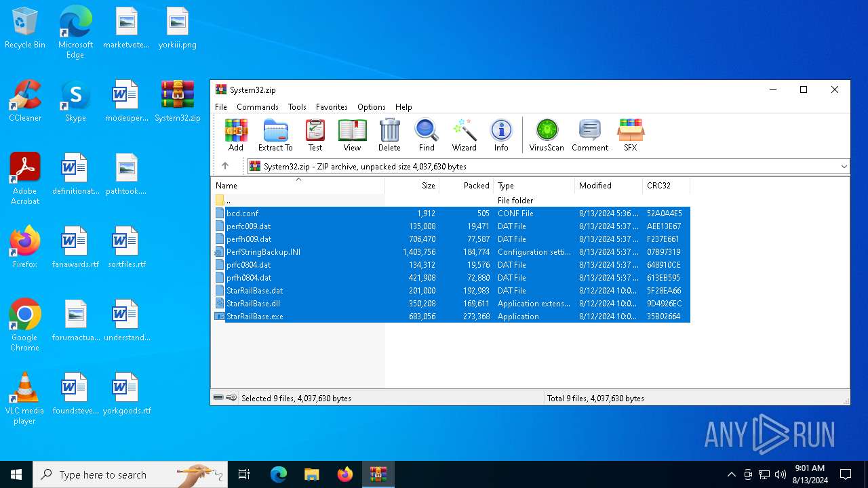Open the Recycle Bin desktop icon
868x488 pixels.
pos(25,28)
